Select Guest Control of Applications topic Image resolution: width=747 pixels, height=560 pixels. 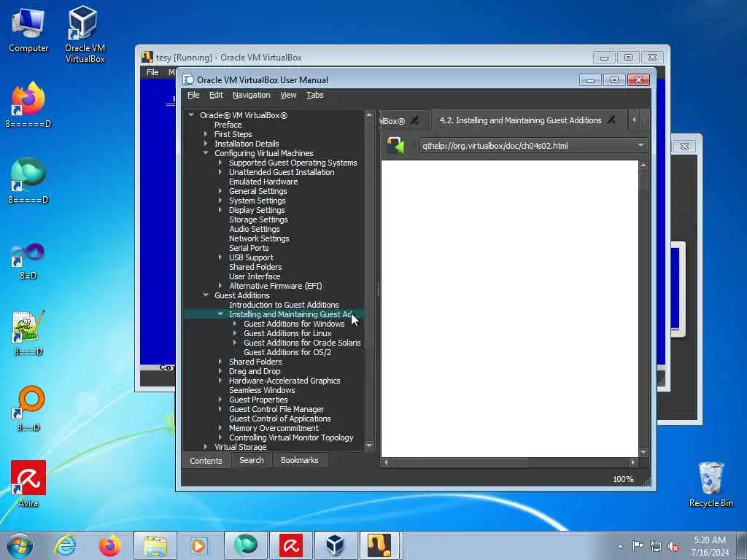click(x=279, y=419)
